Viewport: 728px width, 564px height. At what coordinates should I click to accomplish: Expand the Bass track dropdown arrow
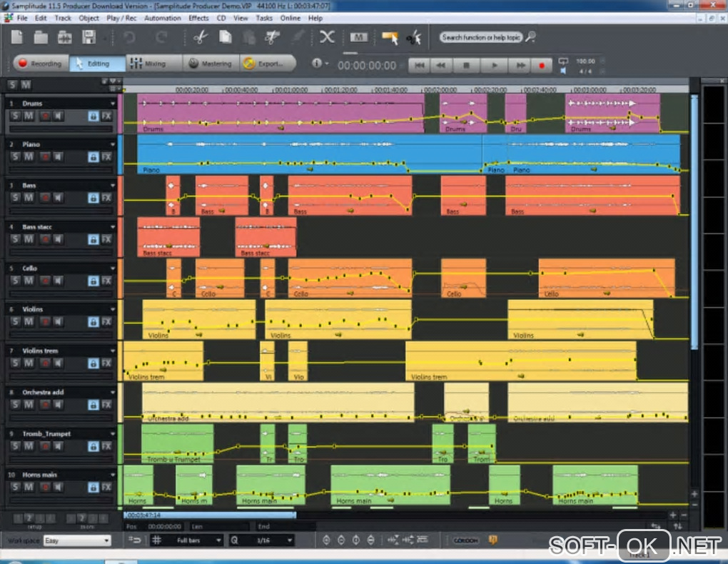(112, 186)
